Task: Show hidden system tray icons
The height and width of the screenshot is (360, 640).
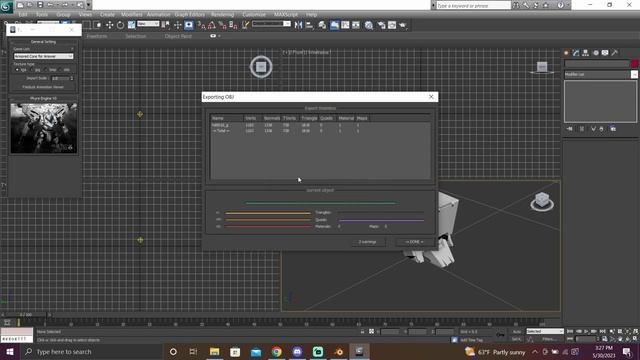Action: 535,351
